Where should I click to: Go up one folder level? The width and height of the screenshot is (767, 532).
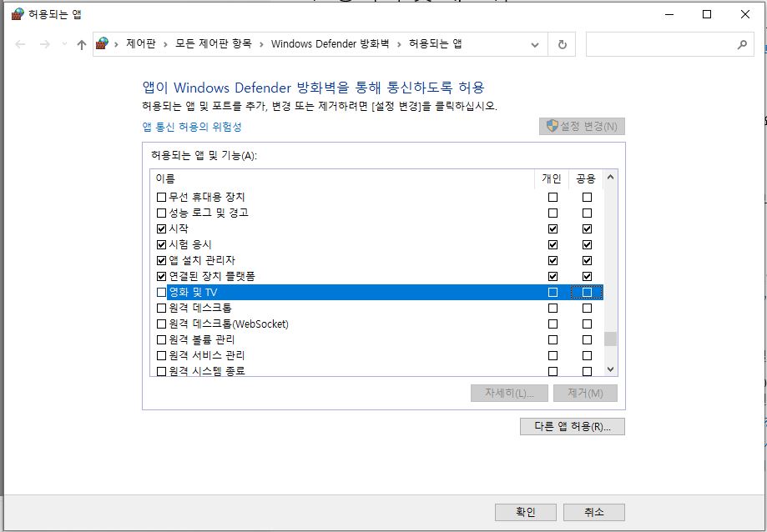pyautogui.click(x=82, y=44)
